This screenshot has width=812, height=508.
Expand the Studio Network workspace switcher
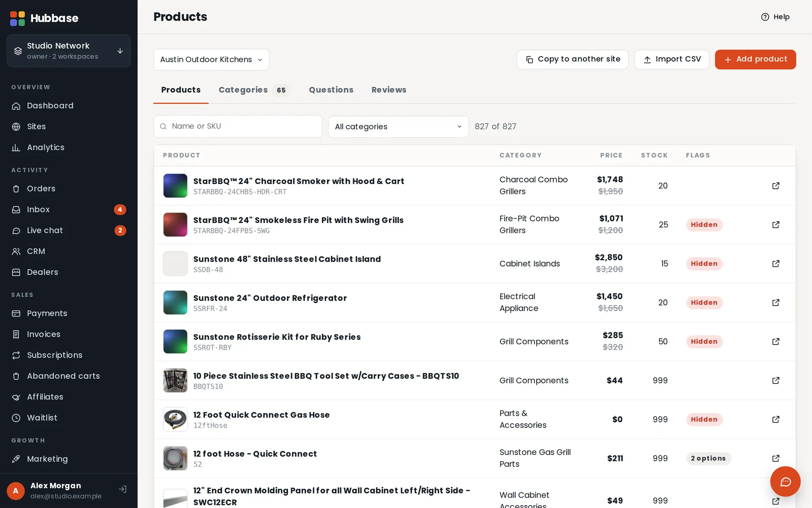coord(69,51)
